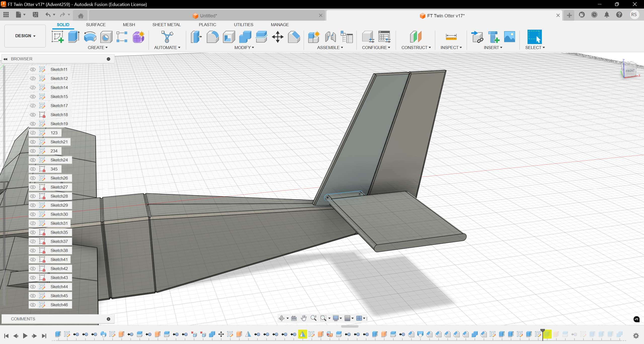
Task: Show Sketch14 with its eye icon
Action: (33, 88)
